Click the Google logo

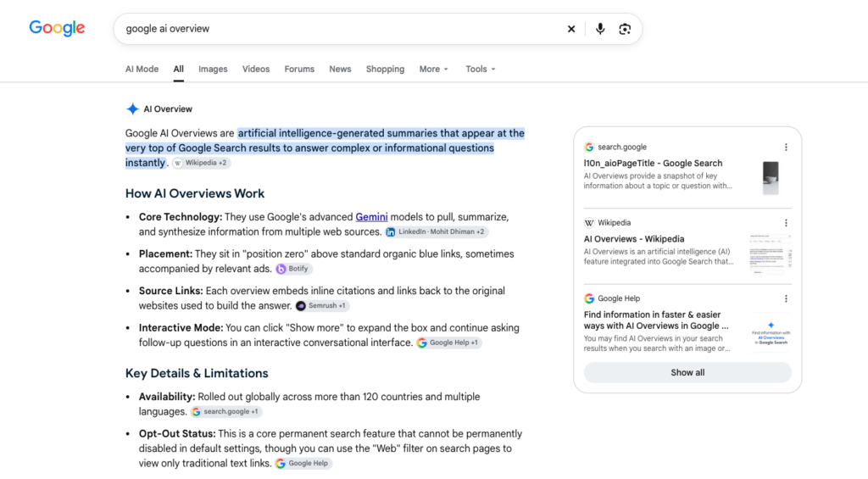point(57,28)
